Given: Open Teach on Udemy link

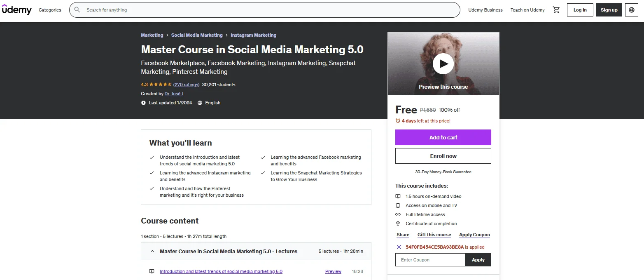Looking at the screenshot, I should [x=527, y=10].
